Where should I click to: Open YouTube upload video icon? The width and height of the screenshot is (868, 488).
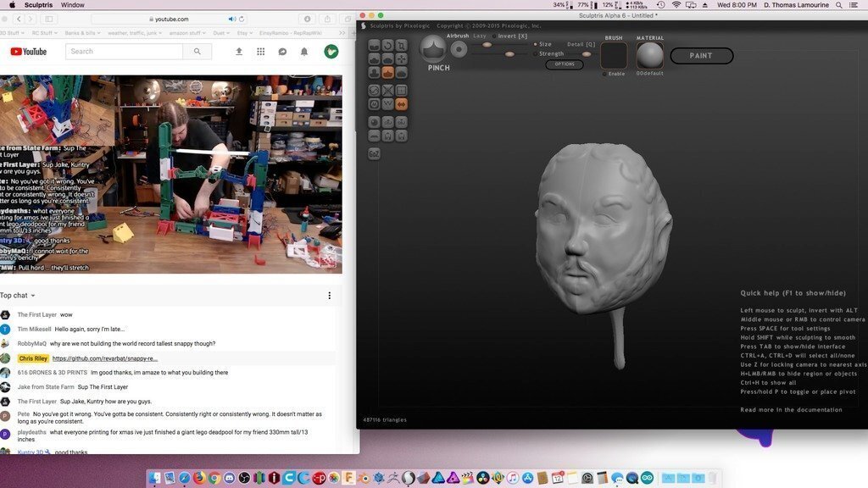pos(239,52)
